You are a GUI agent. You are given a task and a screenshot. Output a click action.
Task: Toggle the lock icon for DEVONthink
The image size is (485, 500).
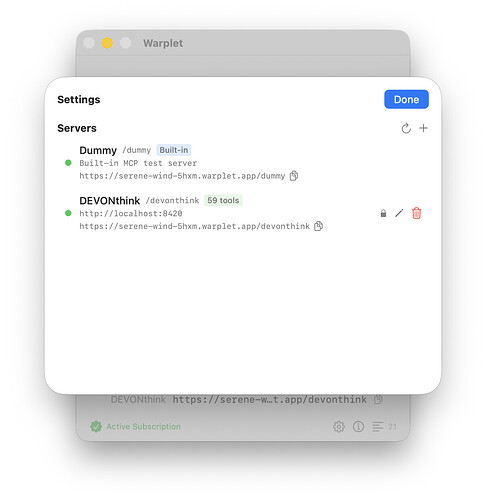click(x=383, y=213)
